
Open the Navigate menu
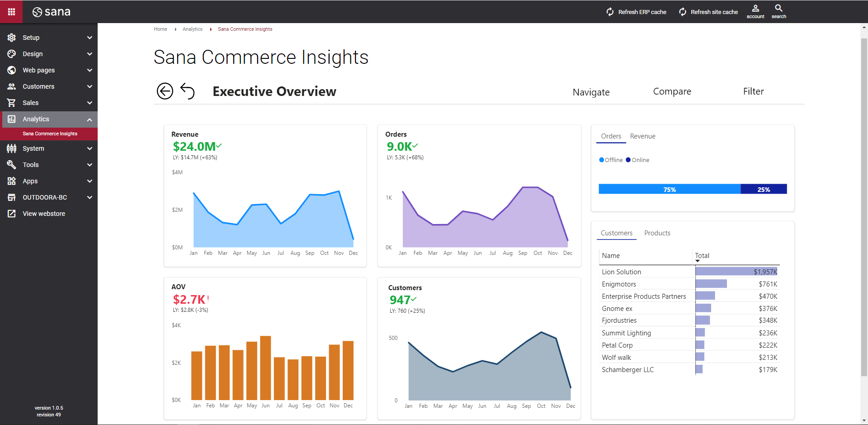click(x=591, y=92)
